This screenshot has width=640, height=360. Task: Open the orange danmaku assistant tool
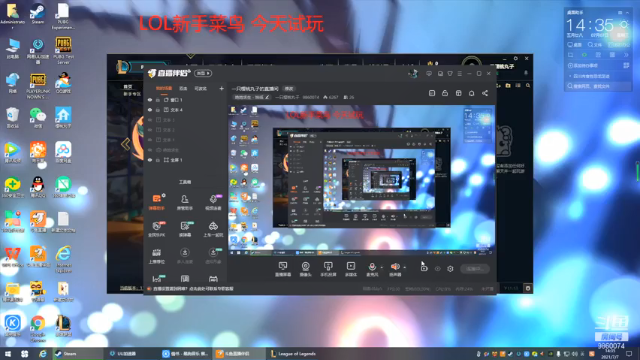click(157, 202)
